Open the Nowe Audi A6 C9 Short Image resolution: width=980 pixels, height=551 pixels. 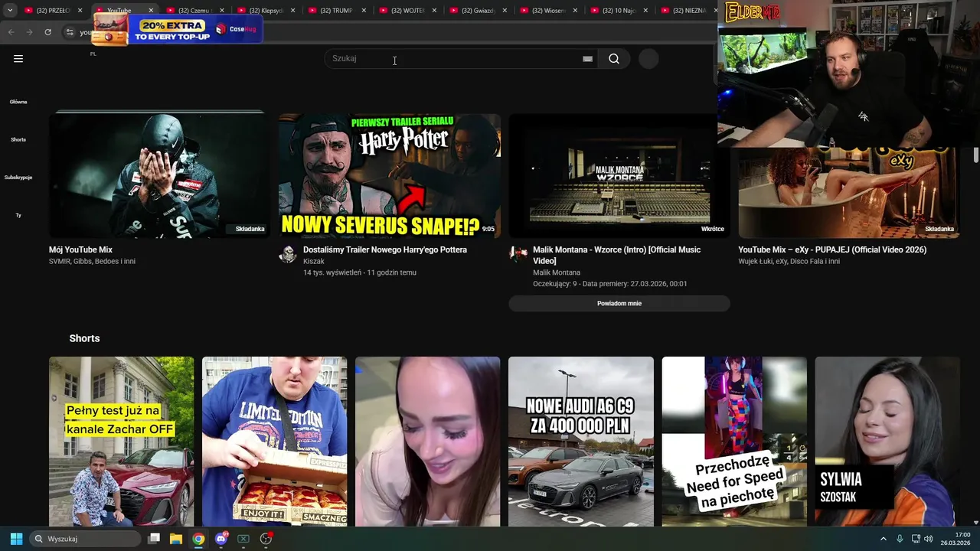(581, 442)
